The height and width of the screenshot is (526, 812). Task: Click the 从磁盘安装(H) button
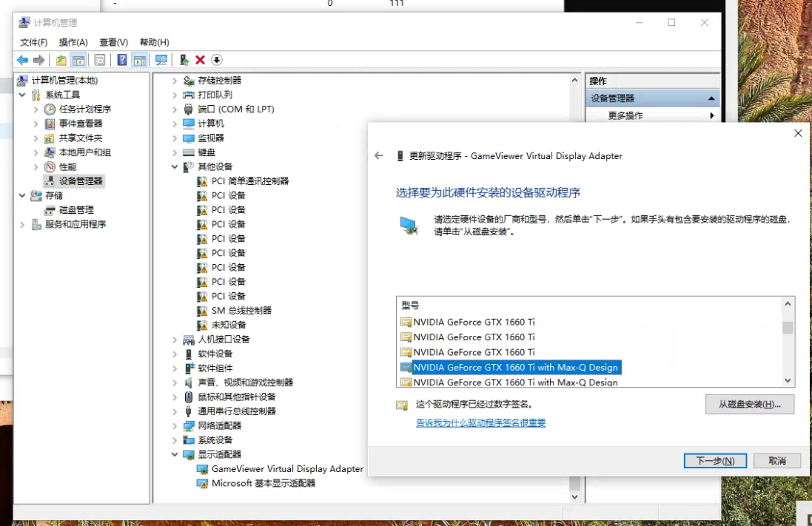[749, 404]
